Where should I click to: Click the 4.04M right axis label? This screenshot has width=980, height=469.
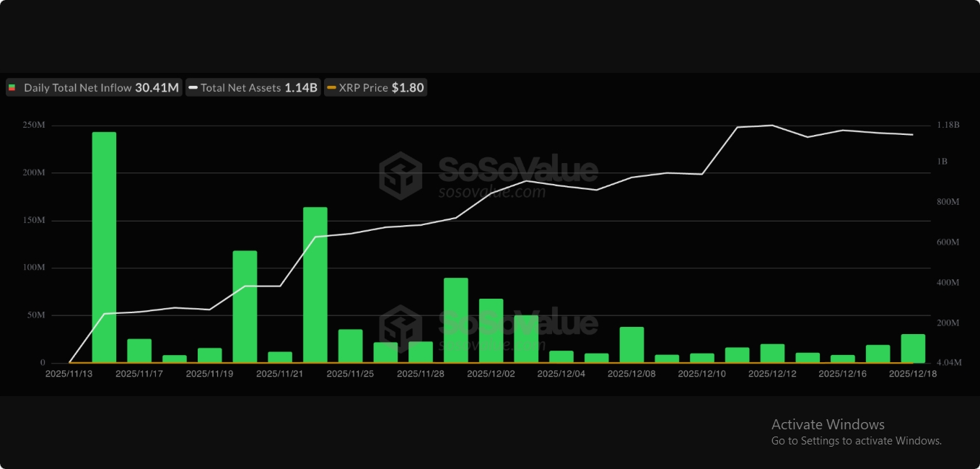point(947,362)
